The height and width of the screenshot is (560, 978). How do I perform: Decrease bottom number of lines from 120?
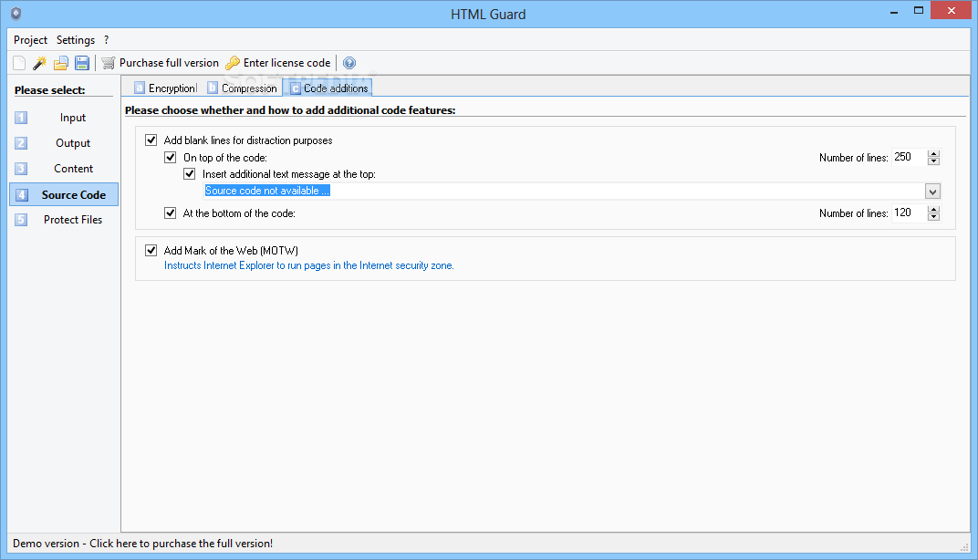[933, 217]
